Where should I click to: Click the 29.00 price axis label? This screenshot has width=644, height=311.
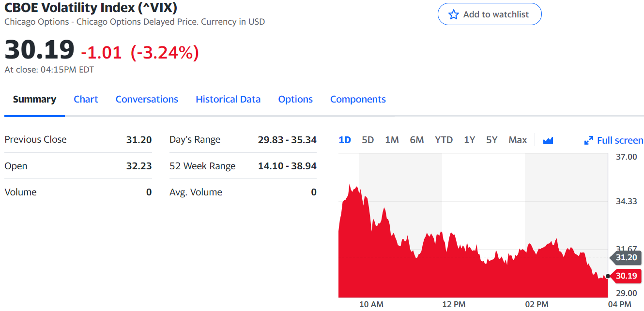(627, 293)
